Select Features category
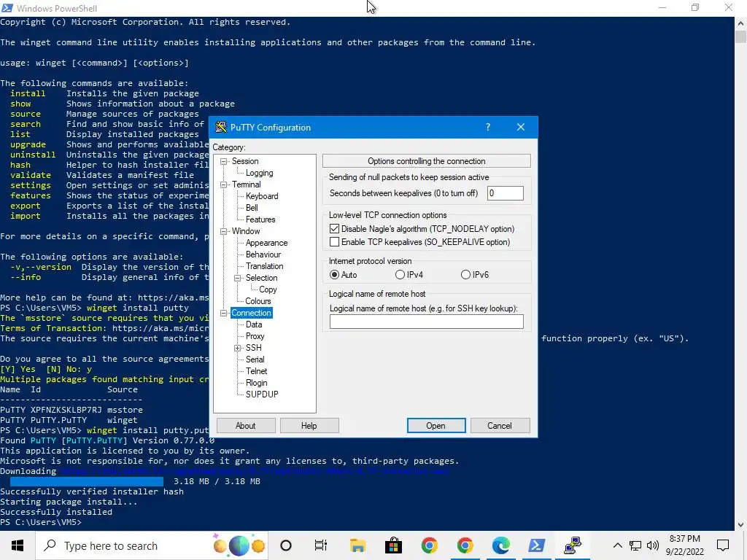The height and width of the screenshot is (560, 747). coord(260,219)
